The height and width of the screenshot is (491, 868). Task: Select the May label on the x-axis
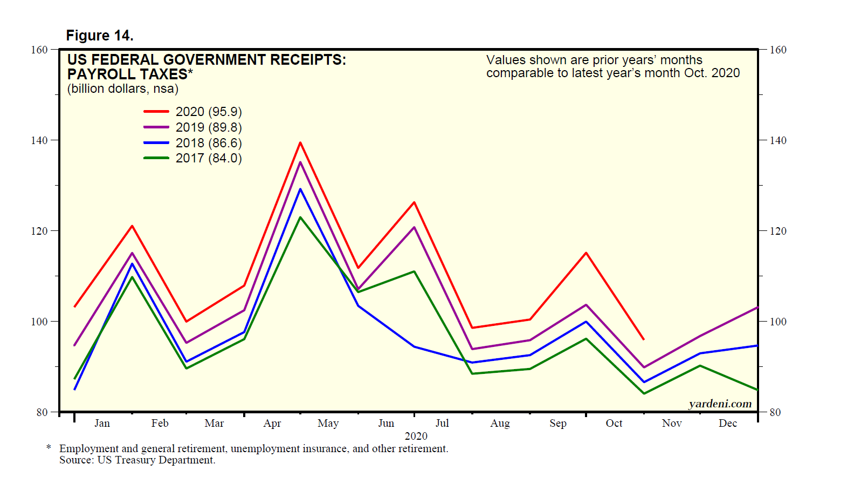[x=328, y=424]
